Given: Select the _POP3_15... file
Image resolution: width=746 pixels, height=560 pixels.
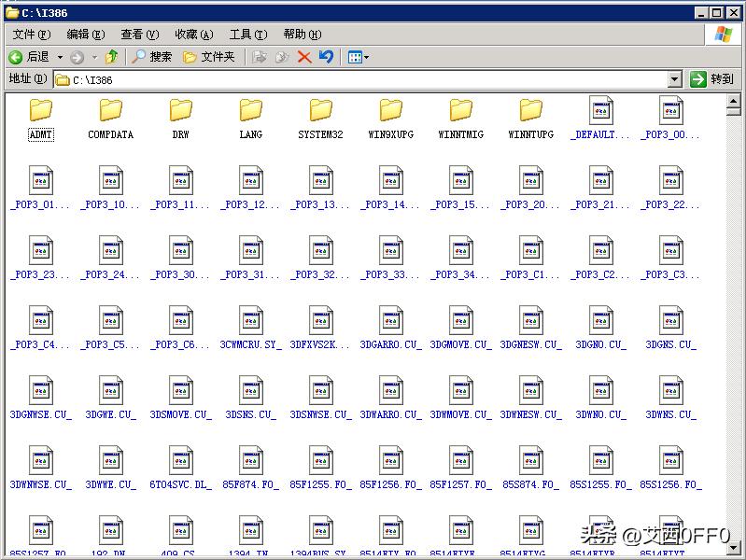Looking at the screenshot, I should (x=461, y=189).
